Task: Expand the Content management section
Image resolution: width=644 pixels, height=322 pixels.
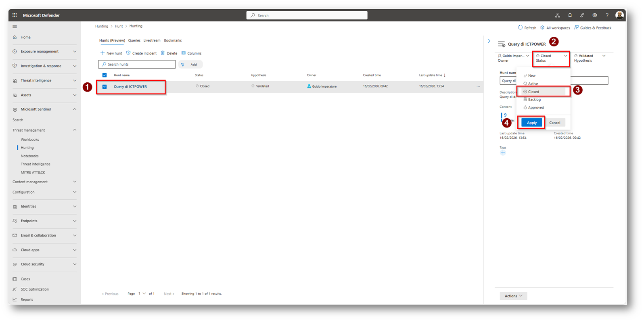Action: [x=75, y=182]
